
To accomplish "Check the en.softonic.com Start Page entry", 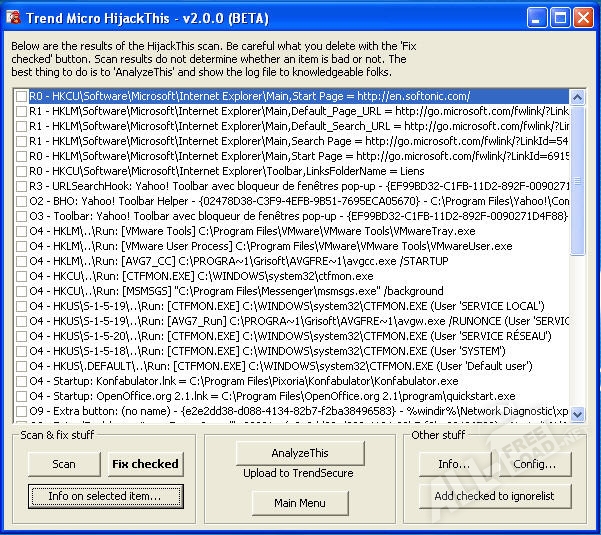I will click(21, 96).
